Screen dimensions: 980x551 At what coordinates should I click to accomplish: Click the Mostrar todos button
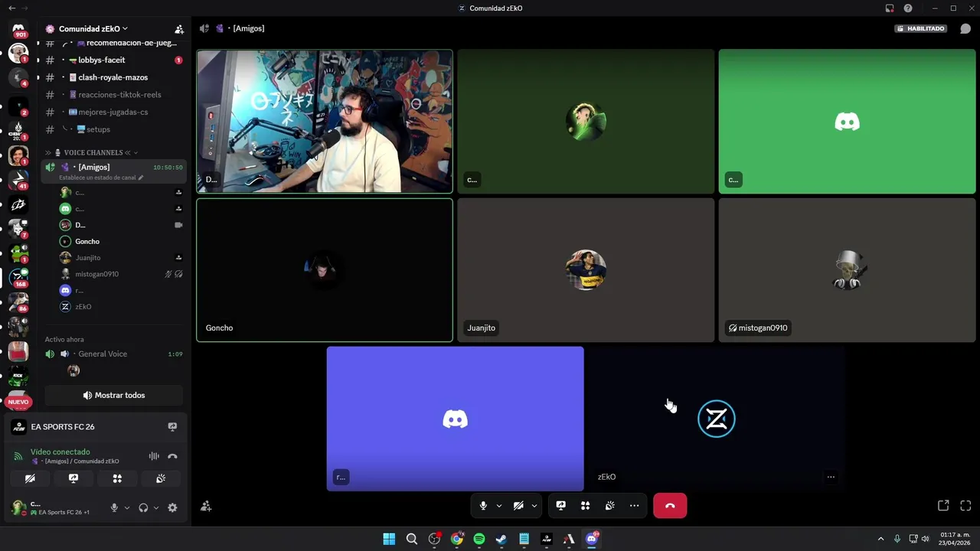coord(114,395)
